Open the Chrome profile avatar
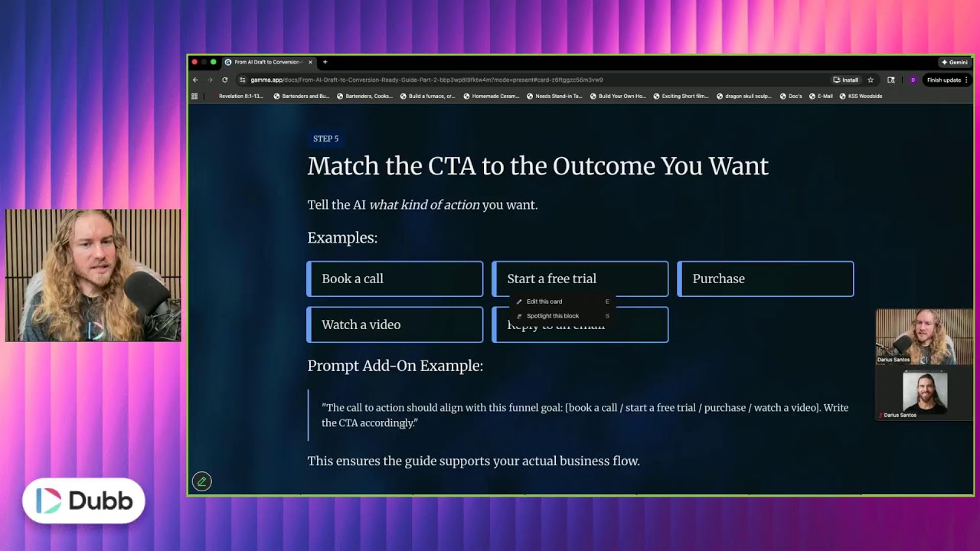The height and width of the screenshot is (551, 980). coord(913,80)
